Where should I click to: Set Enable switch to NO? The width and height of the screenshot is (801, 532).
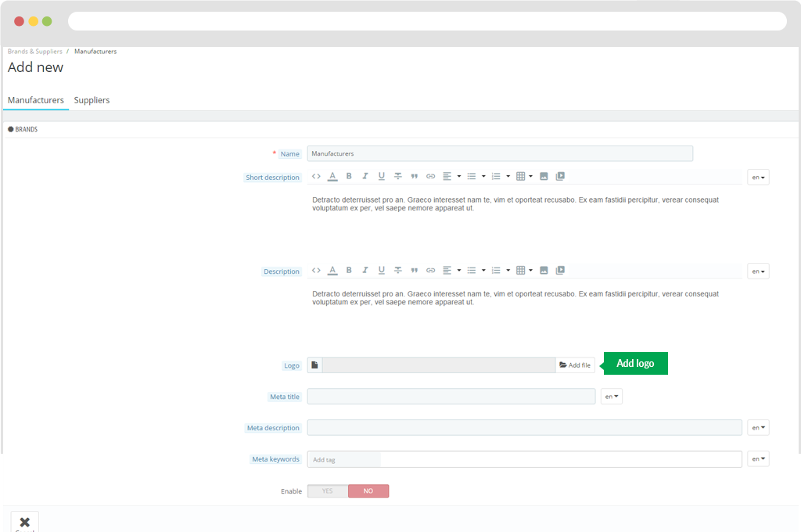click(x=368, y=491)
